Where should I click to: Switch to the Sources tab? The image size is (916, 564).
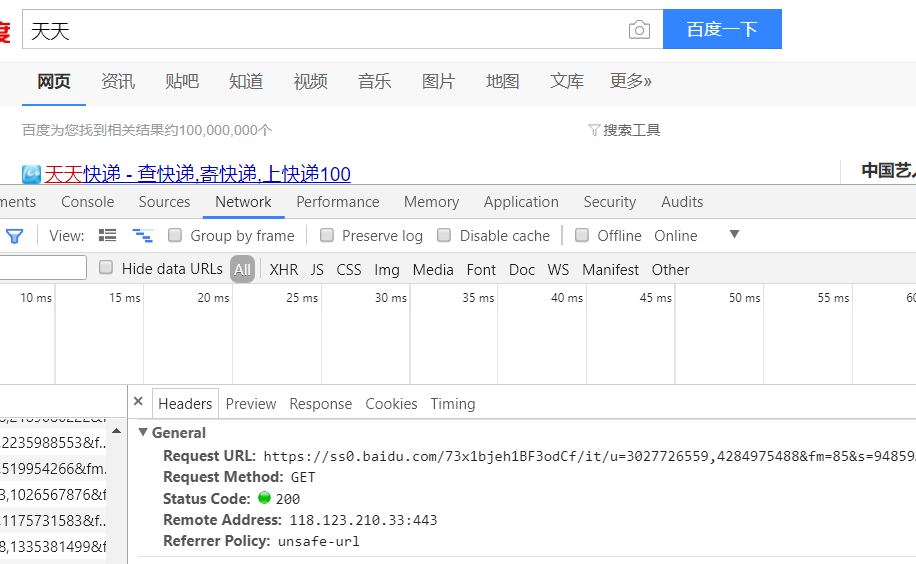(164, 202)
